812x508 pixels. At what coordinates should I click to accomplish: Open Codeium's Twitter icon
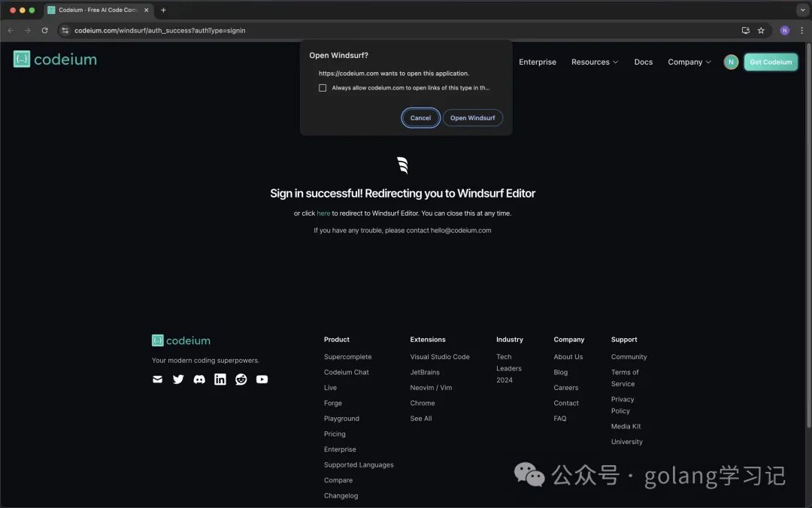[x=178, y=379]
